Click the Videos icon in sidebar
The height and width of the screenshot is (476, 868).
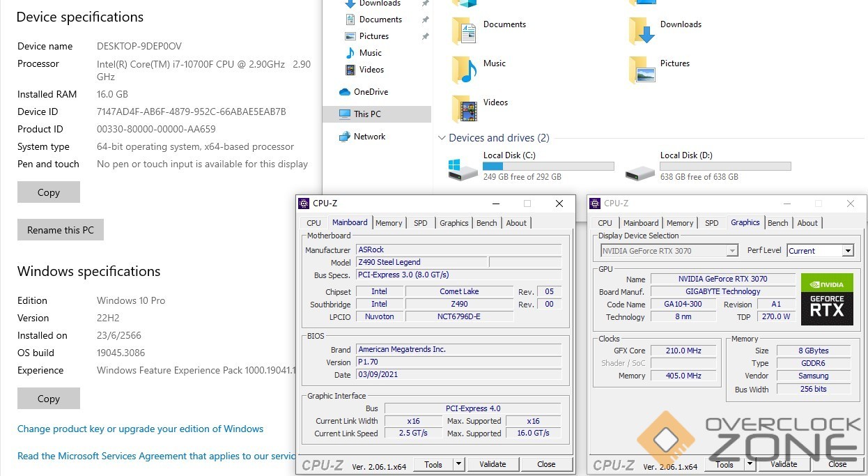click(x=350, y=70)
